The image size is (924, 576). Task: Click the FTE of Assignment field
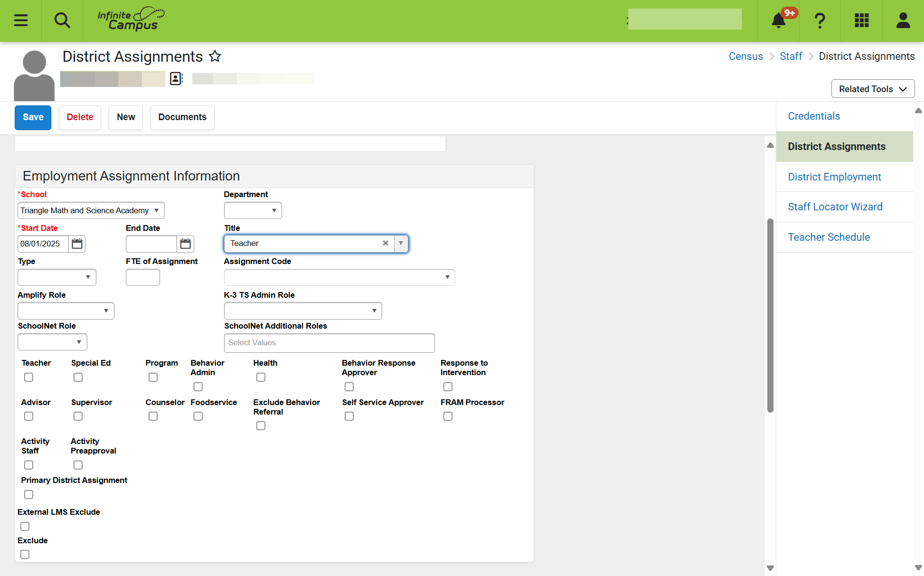[x=143, y=277]
